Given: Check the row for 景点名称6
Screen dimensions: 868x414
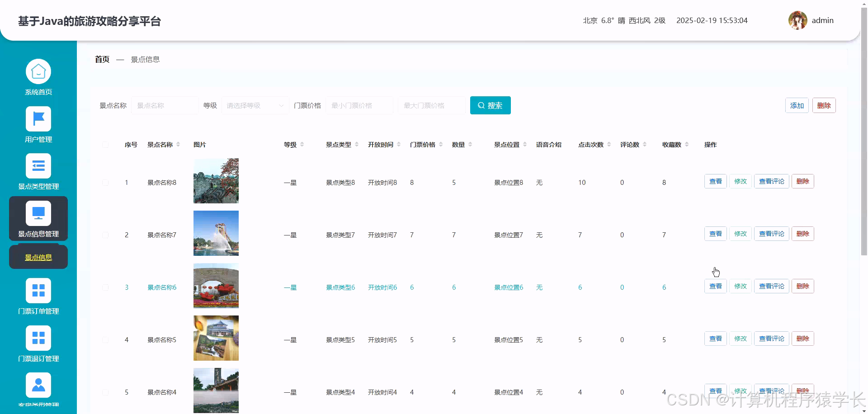Looking at the screenshot, I should 105,287.
